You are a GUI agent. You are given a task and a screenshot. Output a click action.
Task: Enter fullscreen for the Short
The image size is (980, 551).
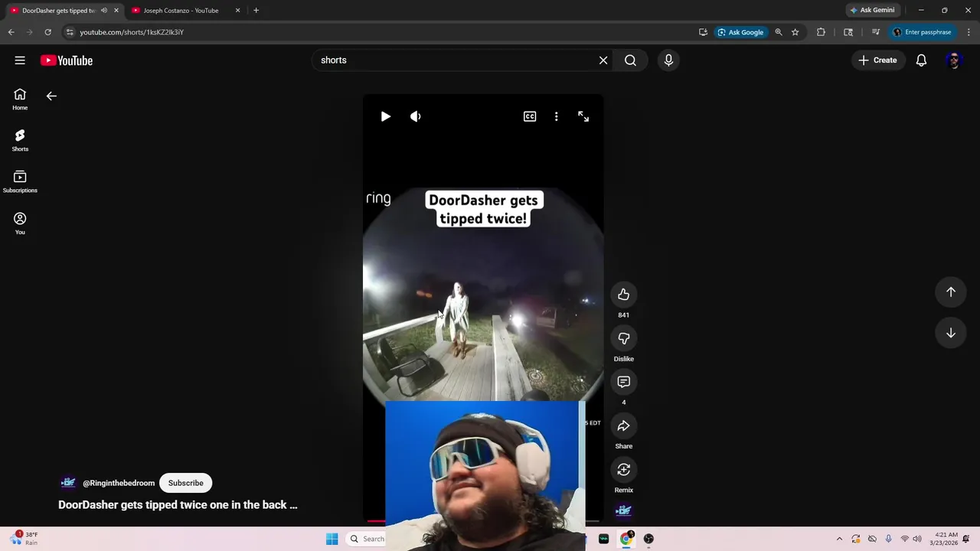[x=583, y=116]
